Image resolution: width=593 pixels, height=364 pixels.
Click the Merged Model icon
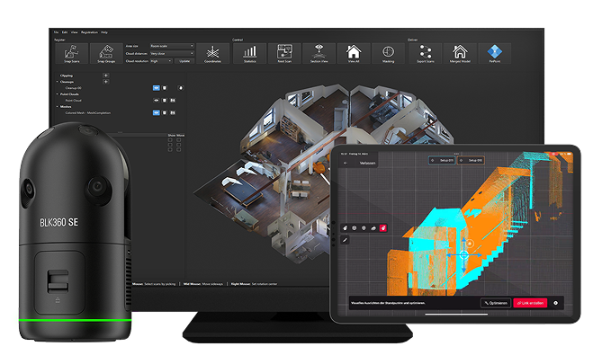(460, 53)
